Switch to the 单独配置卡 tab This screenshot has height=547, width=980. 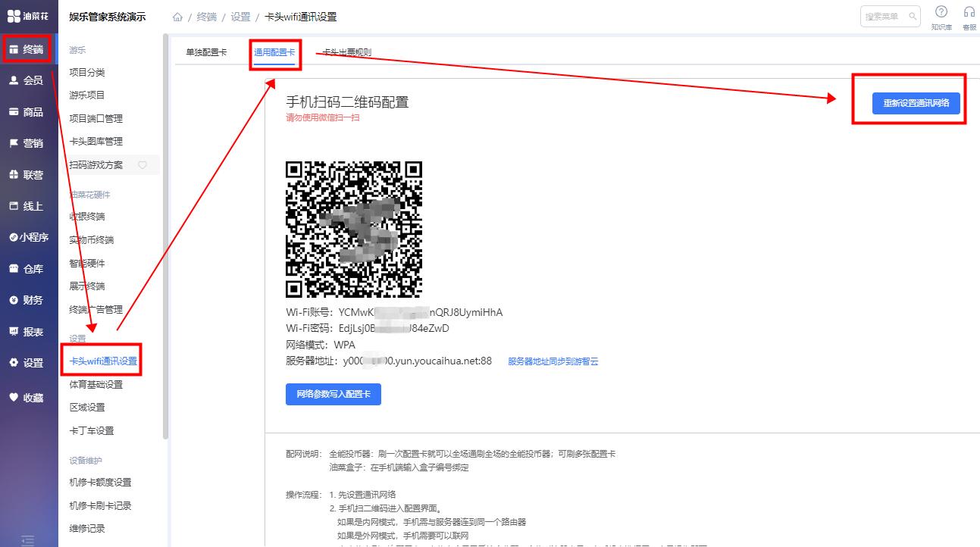tap(206, 52)
